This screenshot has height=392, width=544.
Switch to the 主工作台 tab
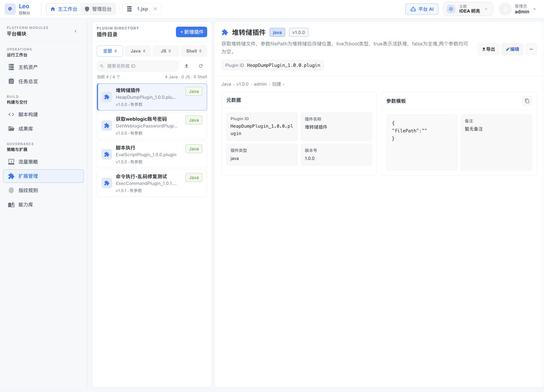coord(64,9)
